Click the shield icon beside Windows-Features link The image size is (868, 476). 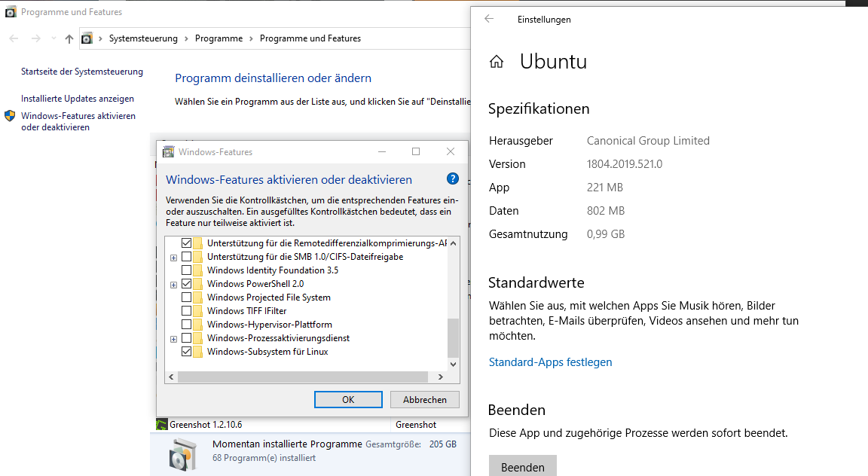click(9, 116)
